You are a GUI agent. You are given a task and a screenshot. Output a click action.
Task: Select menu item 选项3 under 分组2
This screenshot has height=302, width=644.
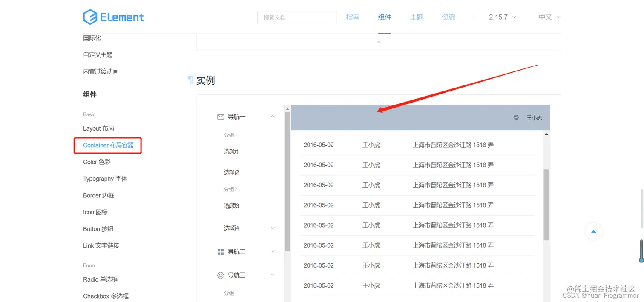pyautogui.click(x=231, y=205)
